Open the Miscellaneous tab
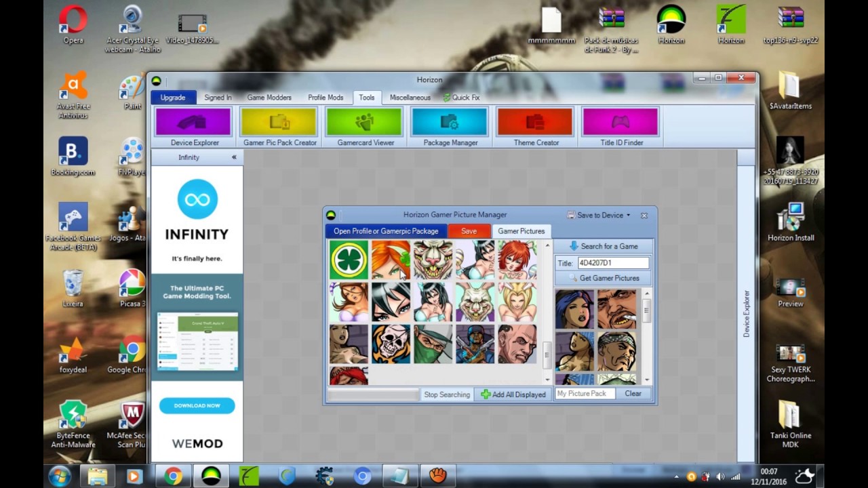Viewport: 868px width, 488px height. pos(410,98)
